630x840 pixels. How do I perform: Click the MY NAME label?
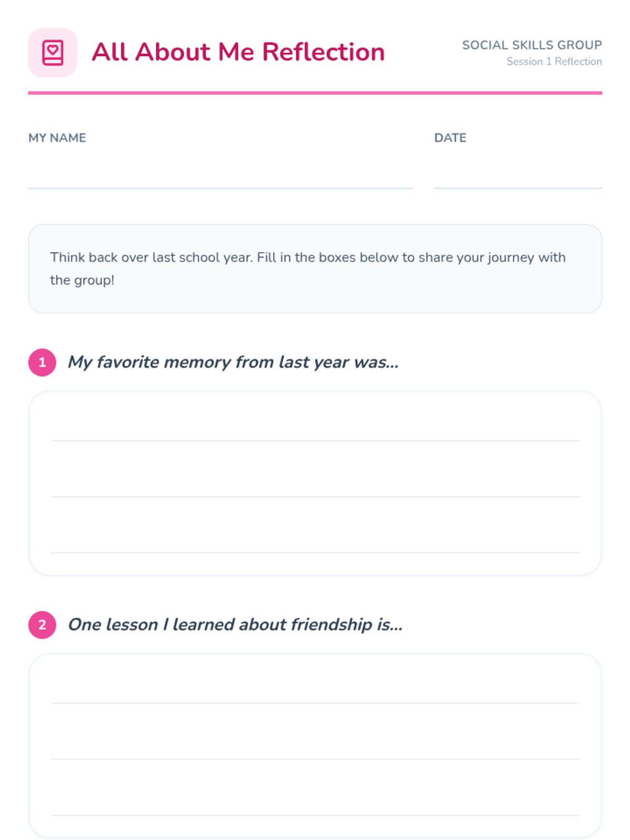tap(57, 138)
